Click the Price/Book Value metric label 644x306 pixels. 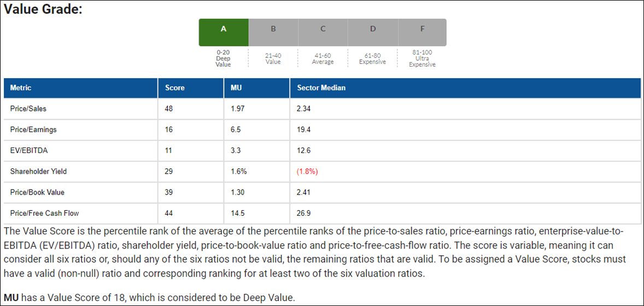pos(36,192)
